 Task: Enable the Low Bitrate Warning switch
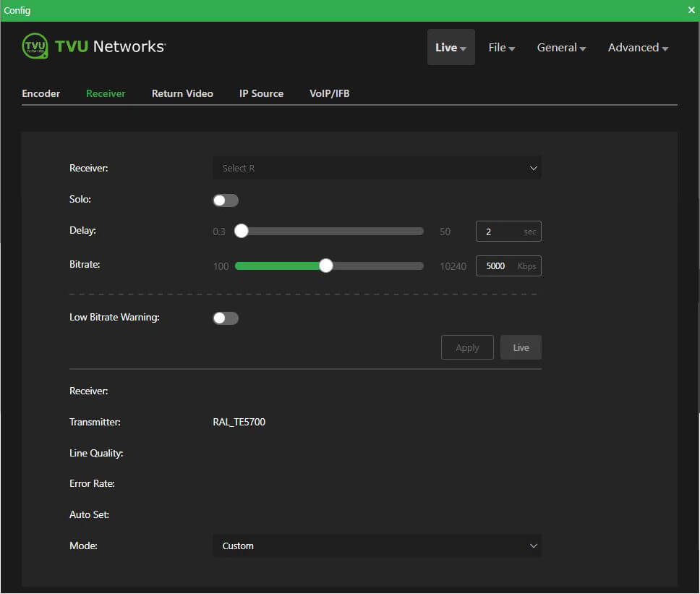click(x=226, y=318)
